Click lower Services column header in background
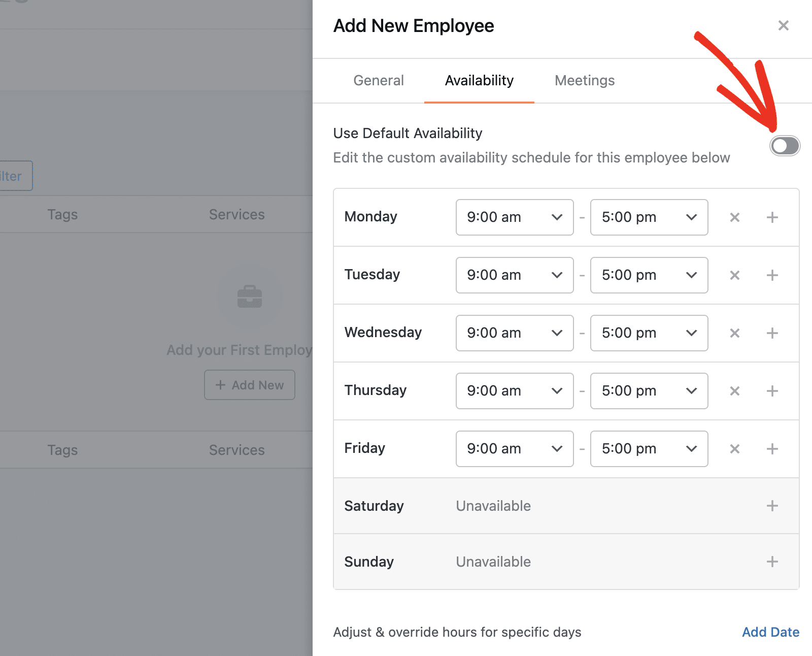Image resolution: width=812 pixels, height=656 pixels. click(237, 450)
